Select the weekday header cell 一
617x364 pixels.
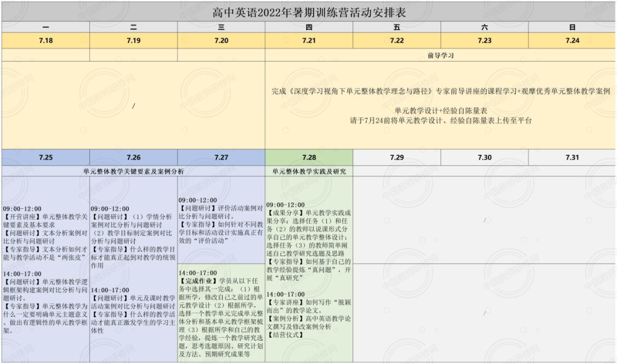[46, 27]
